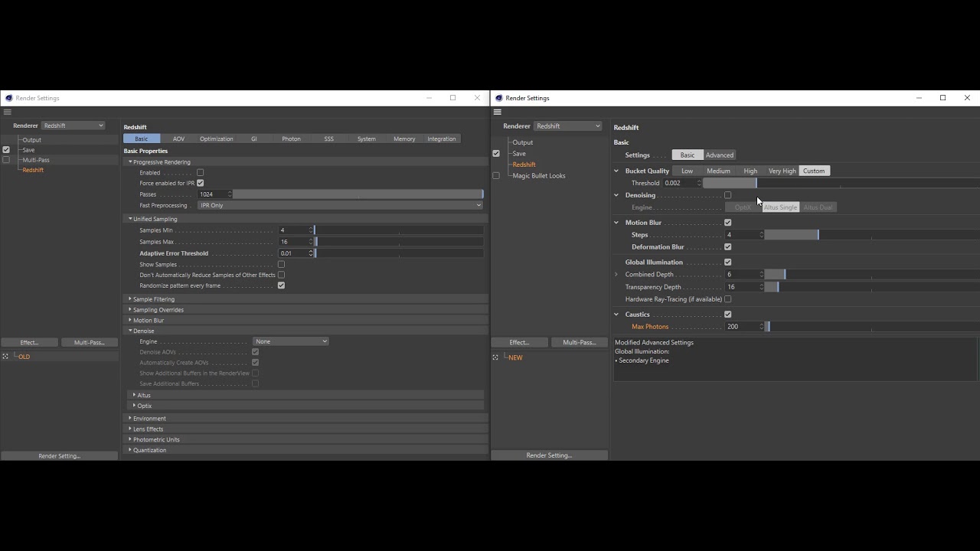Expand Altus subsection
Viewport: 980px width, 551px height.
pyautogui.click(x=135, y=396)
